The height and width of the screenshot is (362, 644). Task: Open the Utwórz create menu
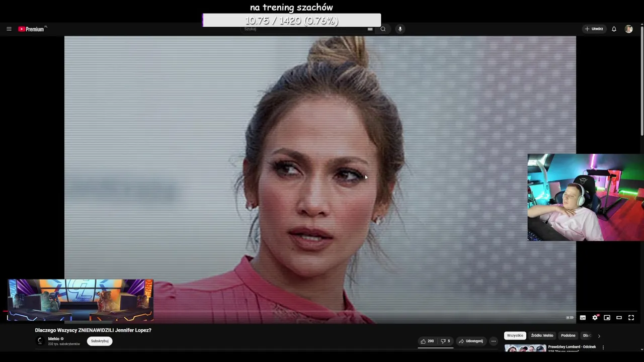(x=594, y=29)
